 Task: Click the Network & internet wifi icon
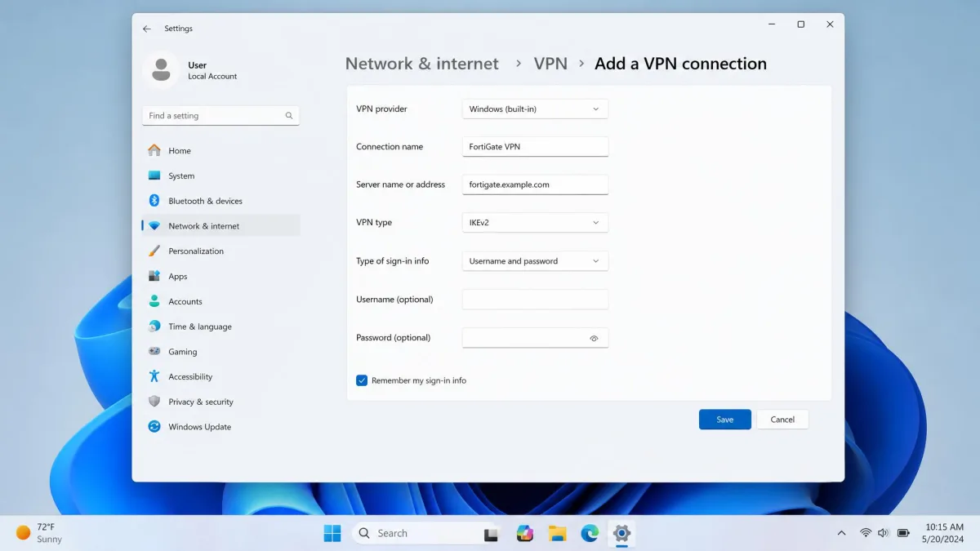point(154,226)
